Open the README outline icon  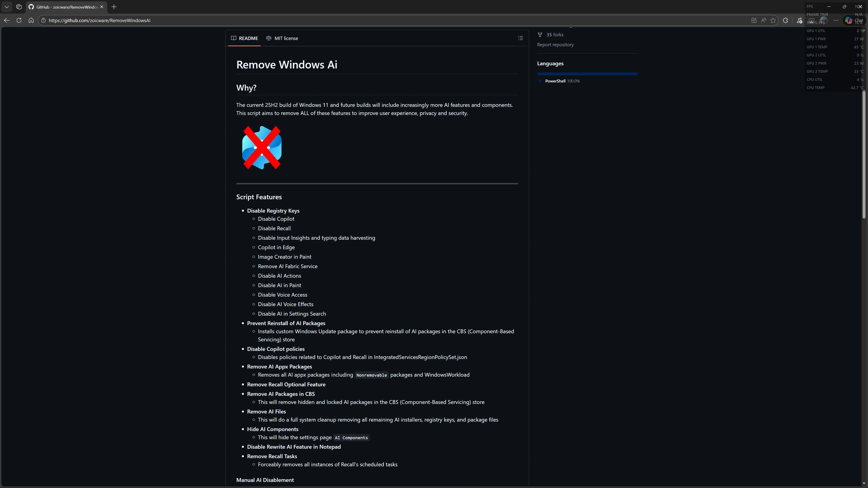(x=520, y=38)
